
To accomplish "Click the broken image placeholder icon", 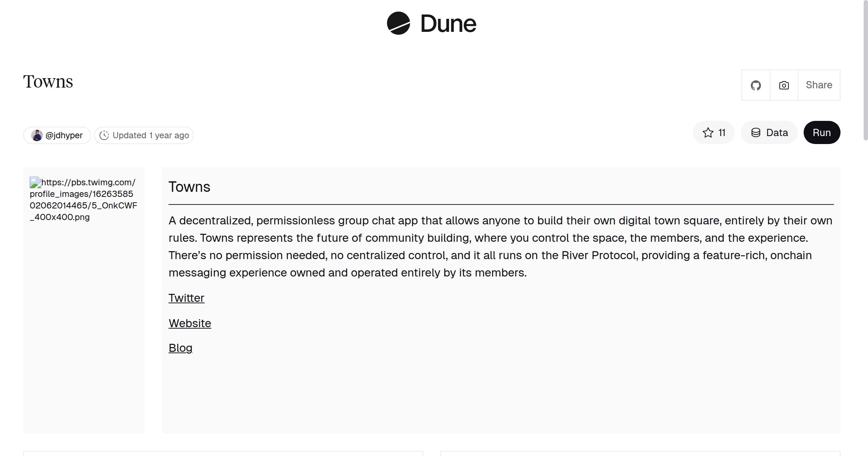I will tap(35, 182).
